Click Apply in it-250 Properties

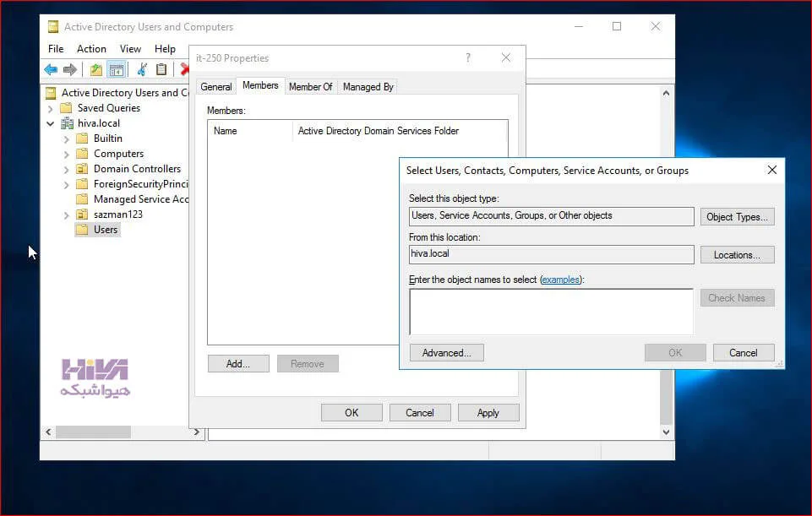tap(488, 412)
